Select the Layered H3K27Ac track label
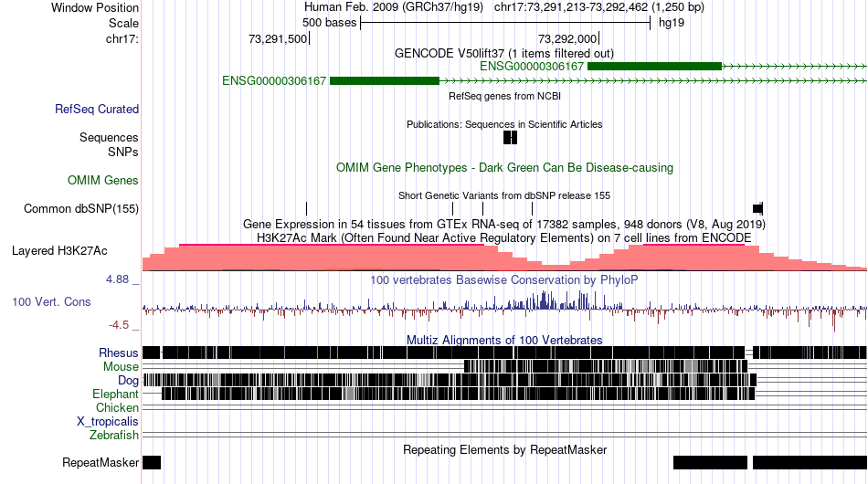 click(x=59, y=250)
